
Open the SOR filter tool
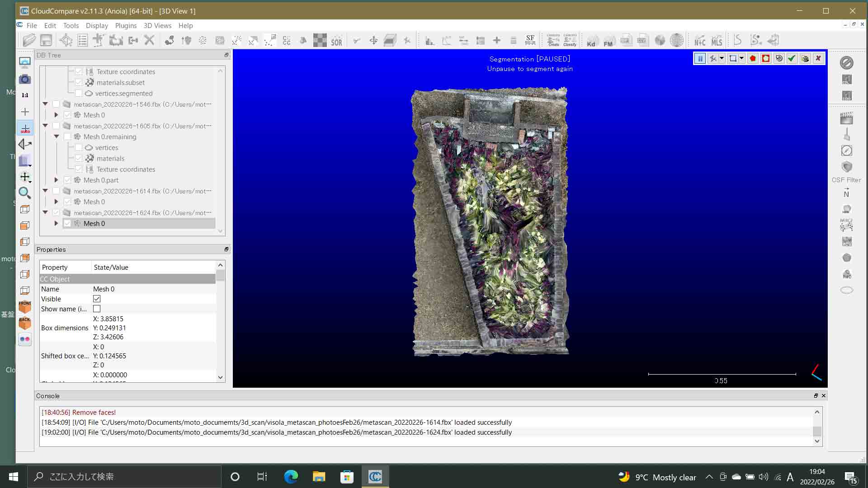pos(337,40)
